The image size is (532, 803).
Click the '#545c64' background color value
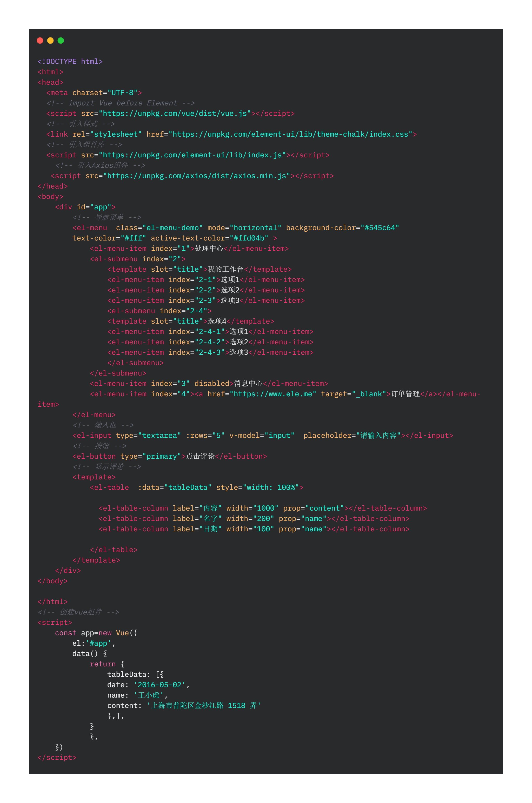pyautogui.click(x=380, y=228)
